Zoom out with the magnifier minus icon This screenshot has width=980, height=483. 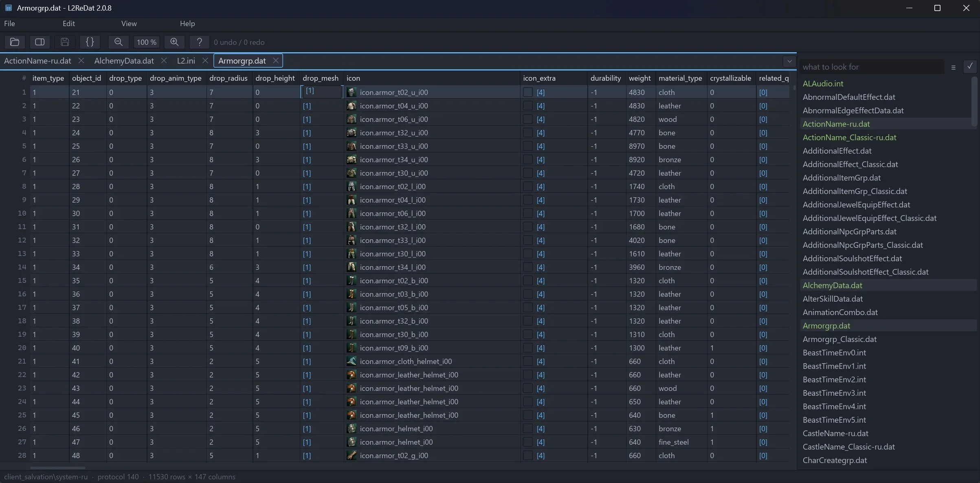click(x=119, y=42)
